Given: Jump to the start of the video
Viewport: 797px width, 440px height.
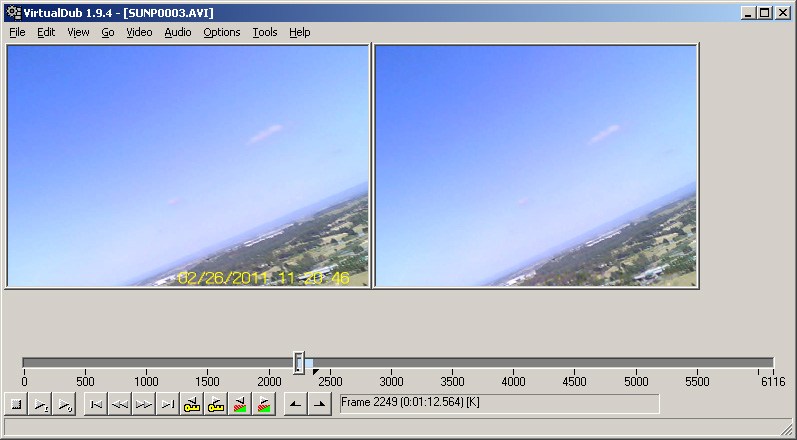Looking at the screenshot, I should tap(96, 404).
